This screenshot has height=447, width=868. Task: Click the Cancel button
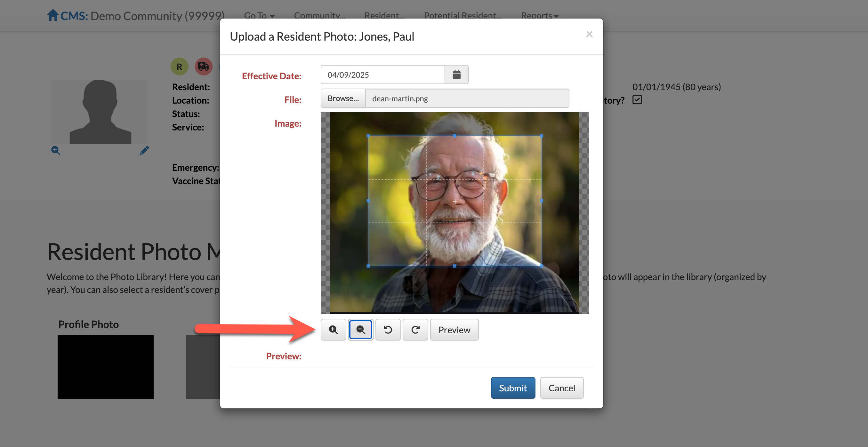click(561, 388)
